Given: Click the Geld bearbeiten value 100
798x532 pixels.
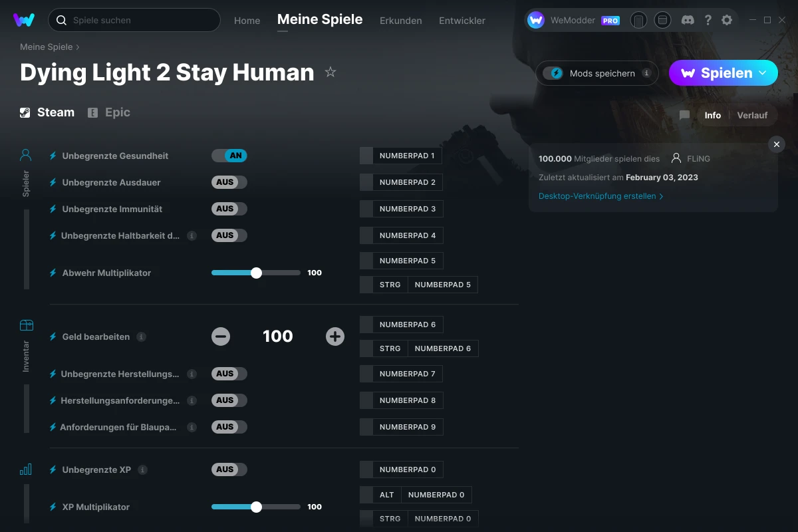Looking at the screenshot, I should [x=278, y=336].
